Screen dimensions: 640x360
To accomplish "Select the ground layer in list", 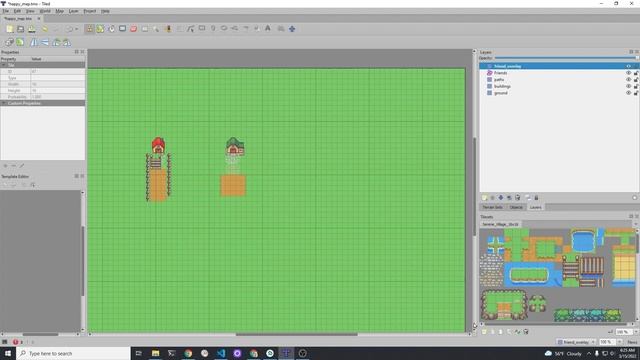I will 501,93.
